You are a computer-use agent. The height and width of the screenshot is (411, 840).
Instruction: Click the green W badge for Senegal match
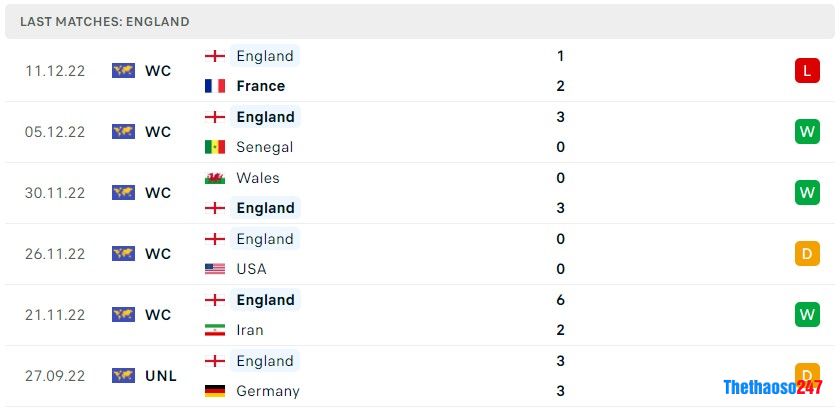pyautogui.click(x=807, y=131)
